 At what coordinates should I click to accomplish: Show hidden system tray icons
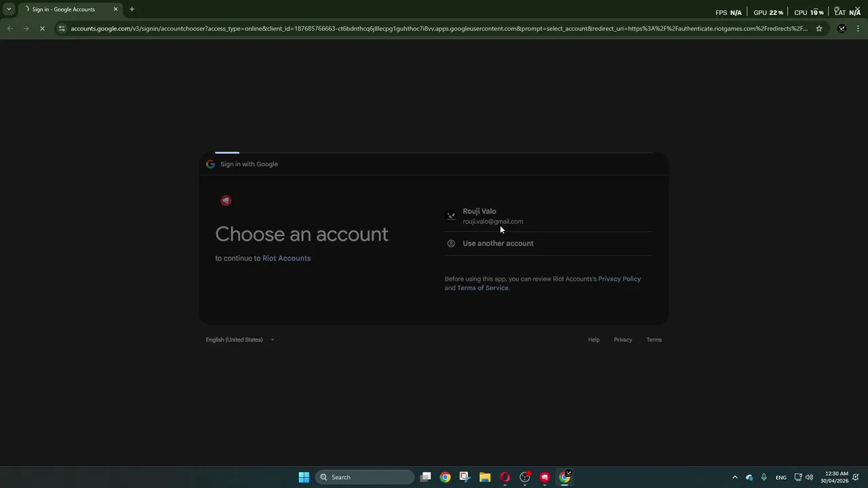click(x=734, y=477)
